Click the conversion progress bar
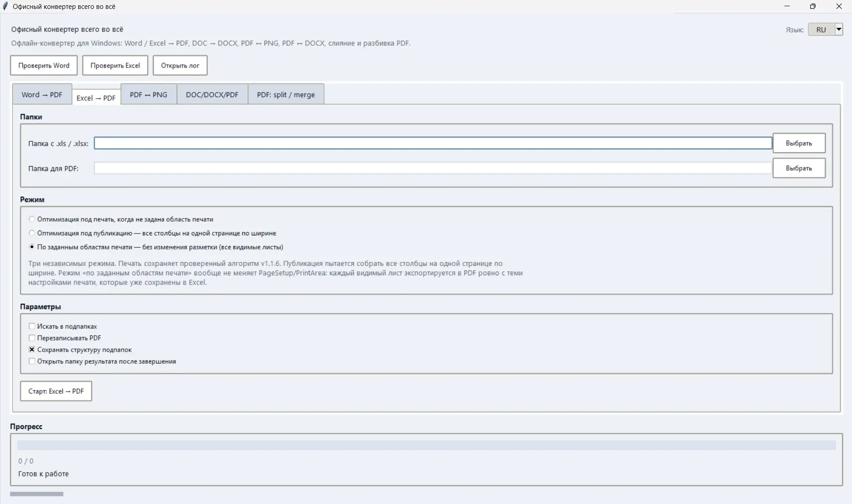The image size is (852, 504). pos(426,445)
